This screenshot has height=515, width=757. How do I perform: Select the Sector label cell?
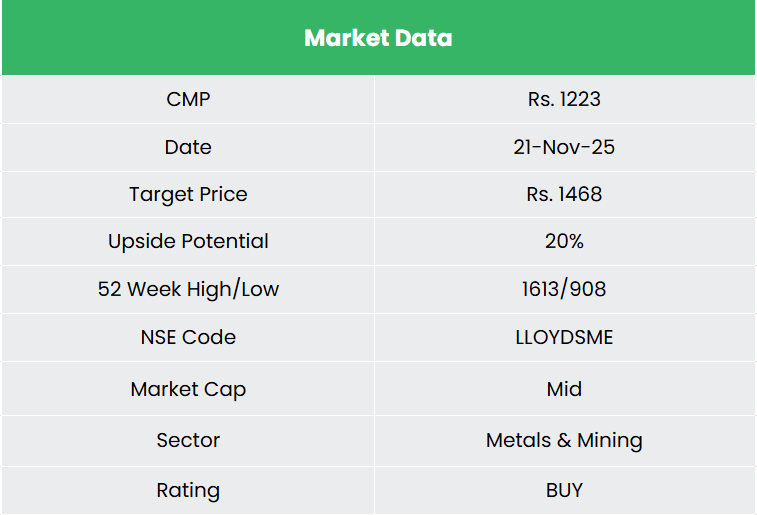pos(188,440)
